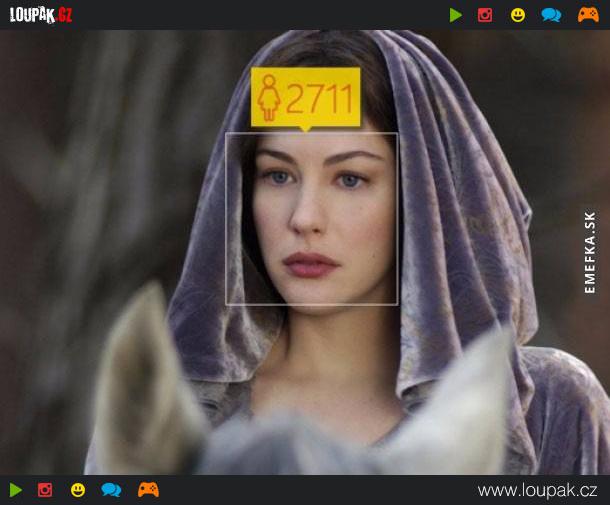
Task: Click the yellow smiley icon in bottom bar
Action: pos(78,490)
